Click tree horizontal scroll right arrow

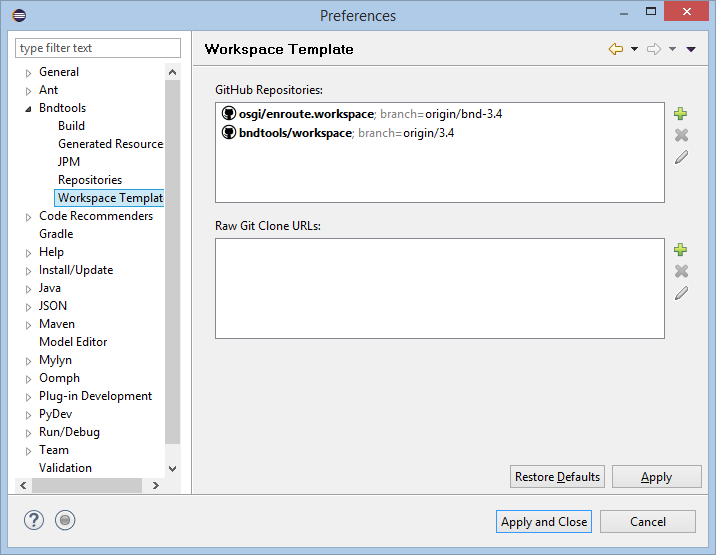(x=156, y=485)
